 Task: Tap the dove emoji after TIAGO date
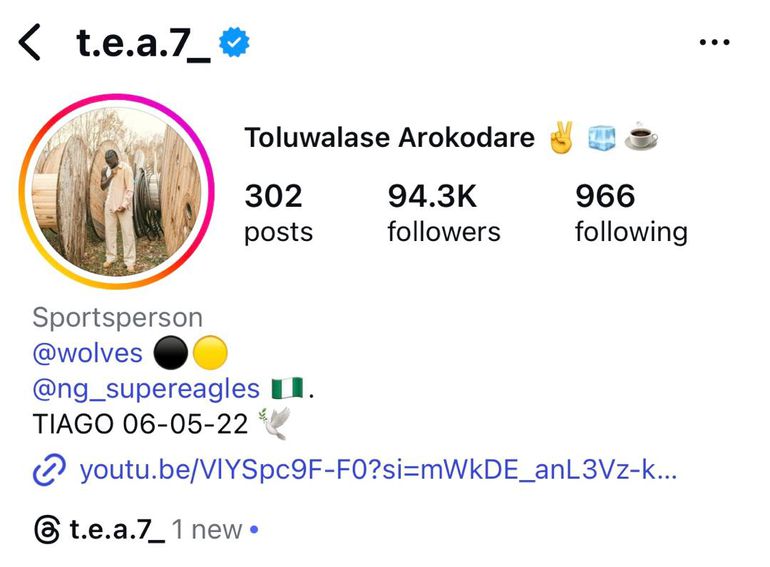coord(275,423)
